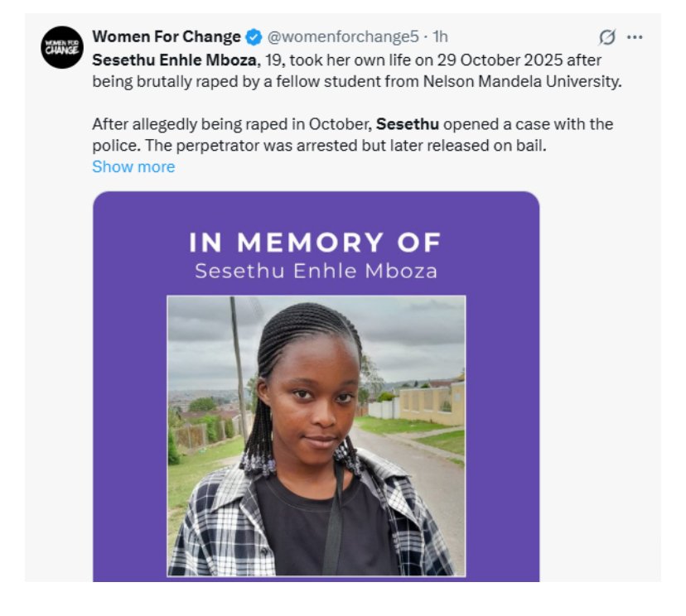Click the name caption under IN MEMORY OF
Image resolution: width=686 pixels, height=616 pixels.
316,271
